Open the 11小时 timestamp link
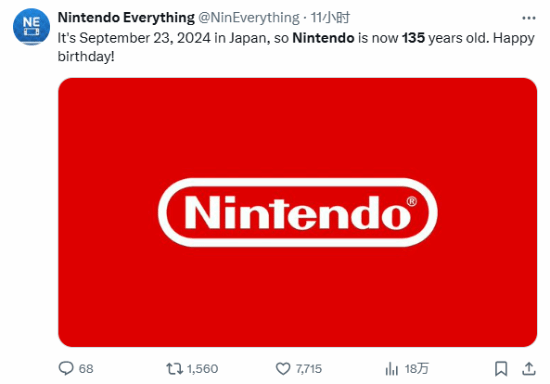 330,18
